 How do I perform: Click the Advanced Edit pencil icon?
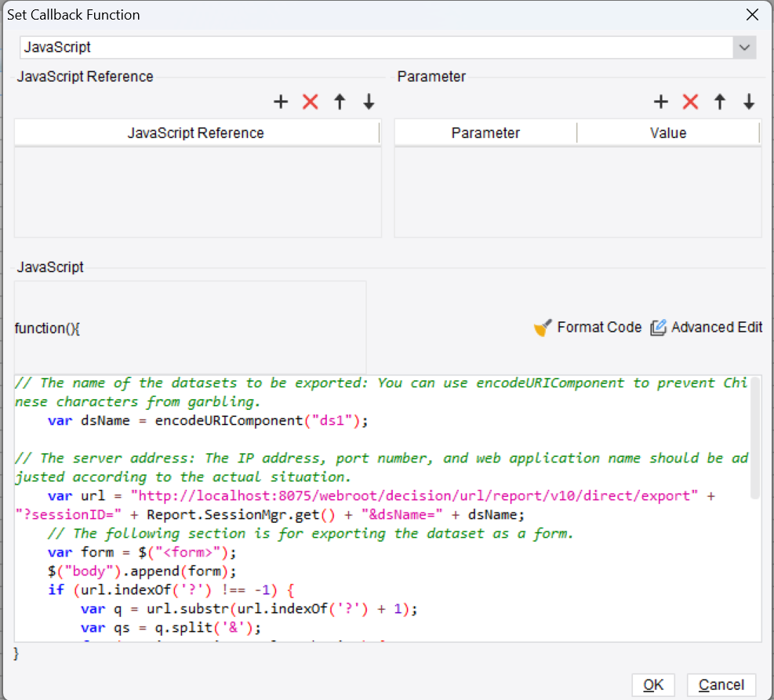pyautogui.click(x=658, y=328)
